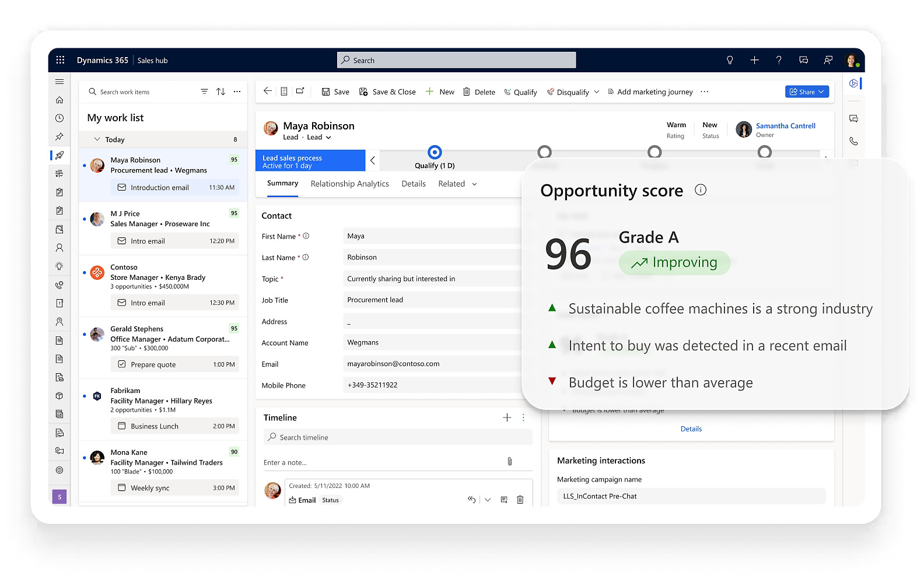Expand the timeline email chevron
Image resolution: width=924 pixels, height=583 pixels.
tap(488, 500)
